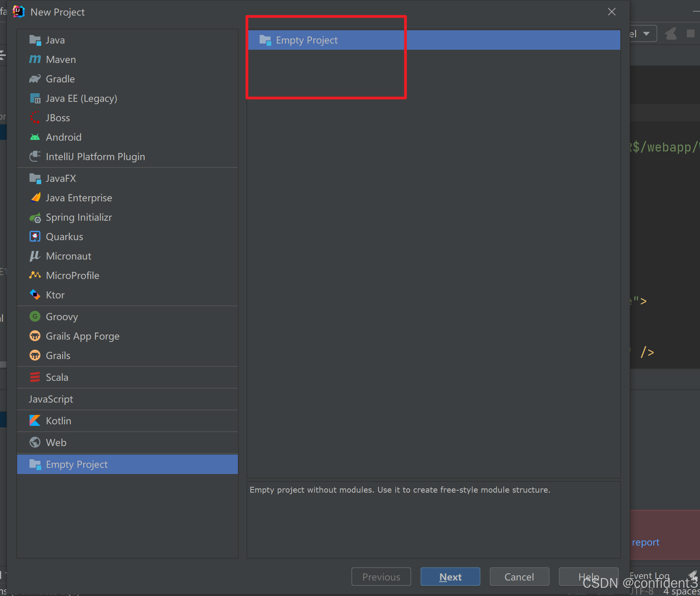Open Help for New Project
The width and height of the screenshot is (700, 596).
[x=588, y=577]
